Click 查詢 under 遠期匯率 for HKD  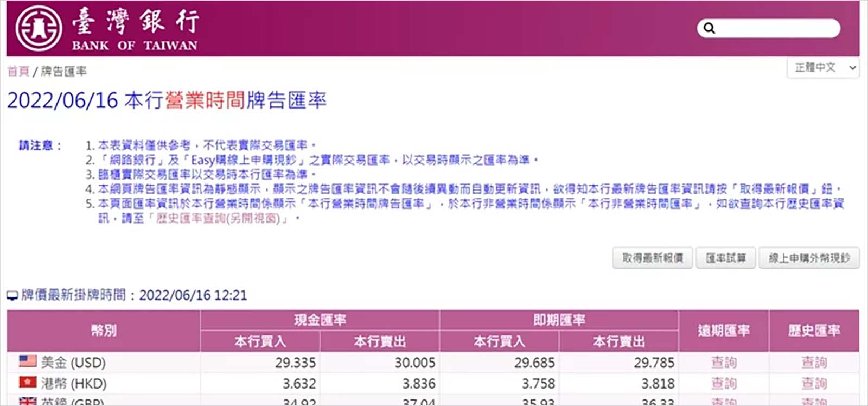(x=724, y=383)
